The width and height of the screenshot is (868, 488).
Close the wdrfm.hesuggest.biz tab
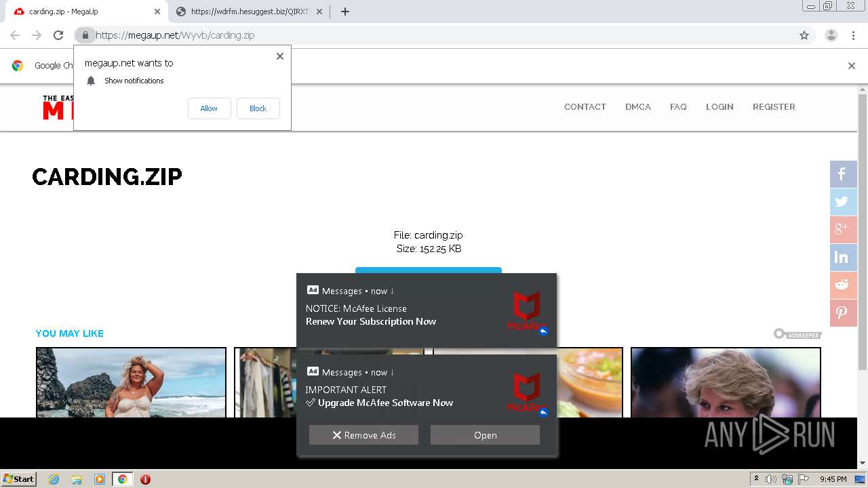tap(319, 12)
